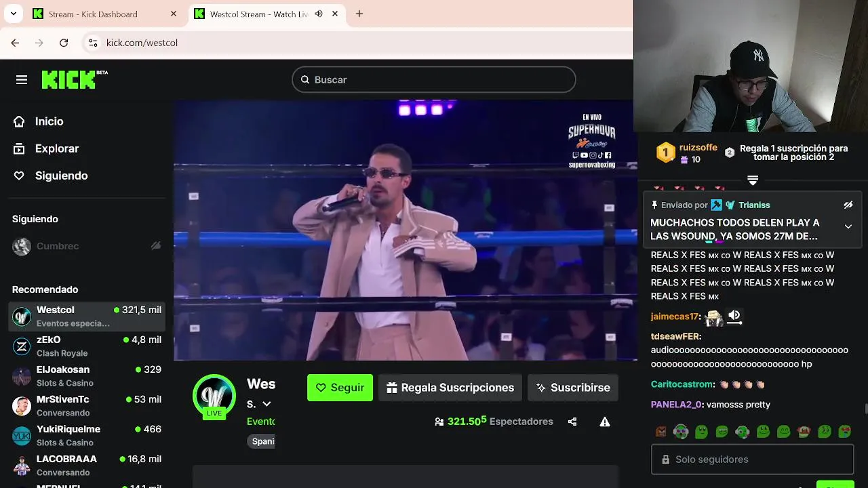Image resolution: width=868 pixels, height=488 pixels.
Task: Open Explorar in the sidebar
Action: tap(57, 148)
